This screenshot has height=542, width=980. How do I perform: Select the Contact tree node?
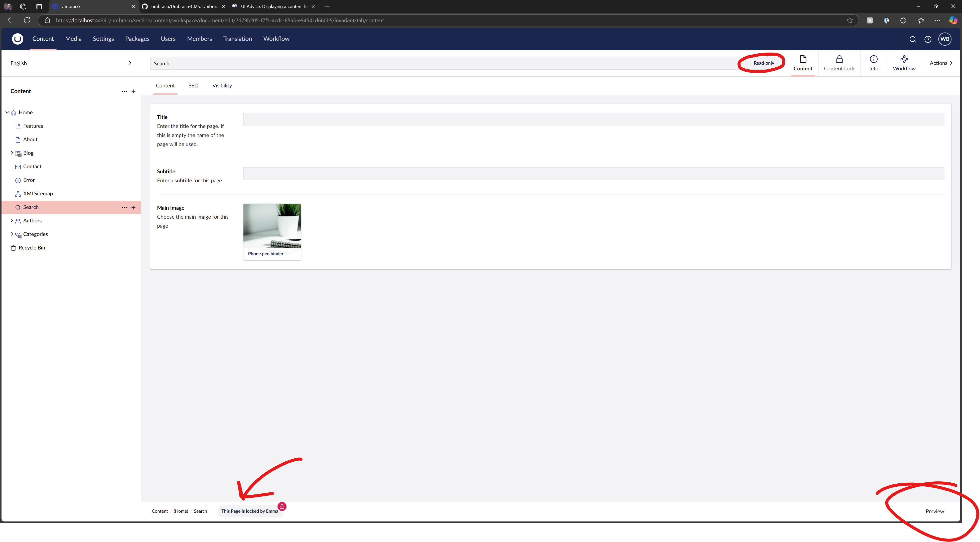click(32, 167)
